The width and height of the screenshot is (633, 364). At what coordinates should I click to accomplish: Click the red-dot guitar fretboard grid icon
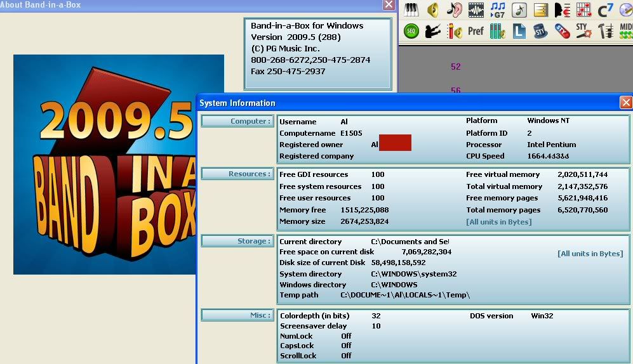583,10
